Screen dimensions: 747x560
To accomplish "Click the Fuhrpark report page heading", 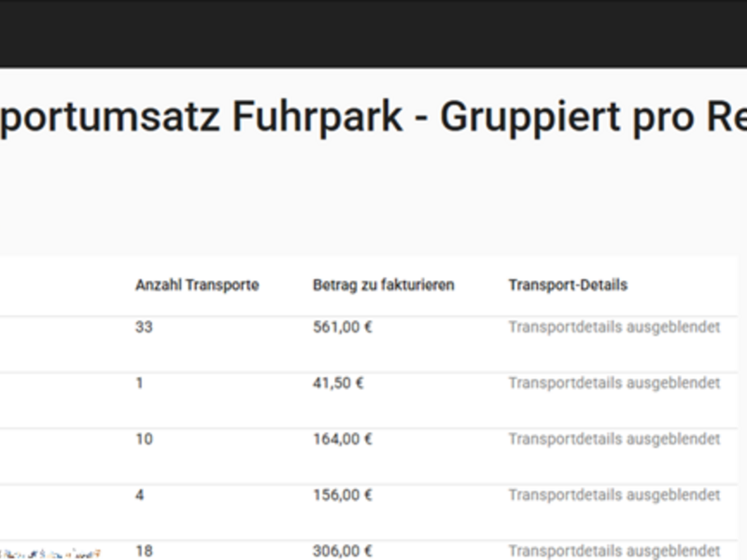I will pos(373,118).
